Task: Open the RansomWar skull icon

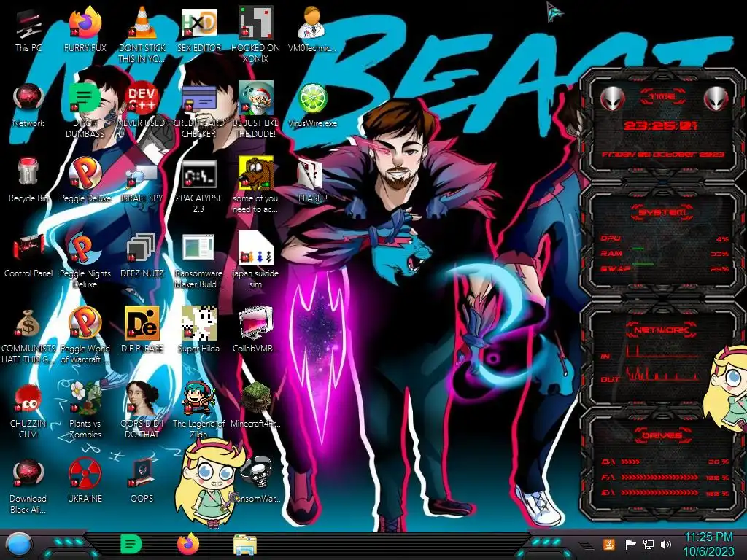Action: [258, 472]
